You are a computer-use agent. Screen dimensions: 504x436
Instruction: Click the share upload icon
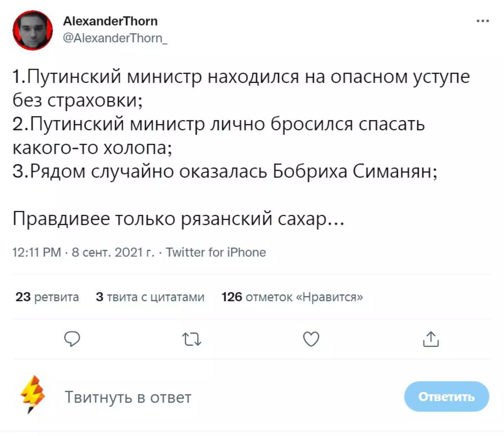pos(431,339)
